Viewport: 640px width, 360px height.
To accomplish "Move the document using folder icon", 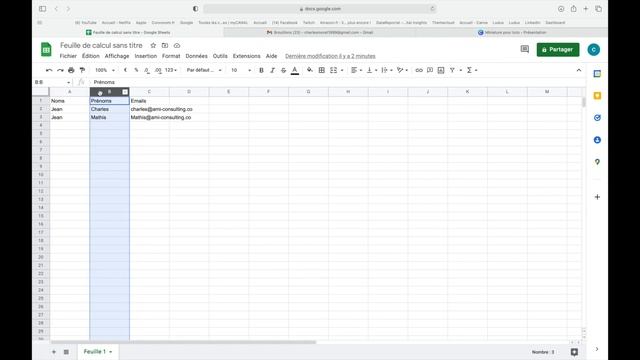I will 165,45.
